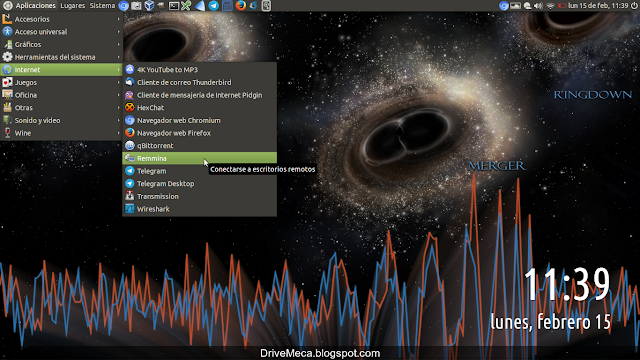Launch Chromium from the top panel launcher
This screenshot has width=640, height=360.
point(124,6)
